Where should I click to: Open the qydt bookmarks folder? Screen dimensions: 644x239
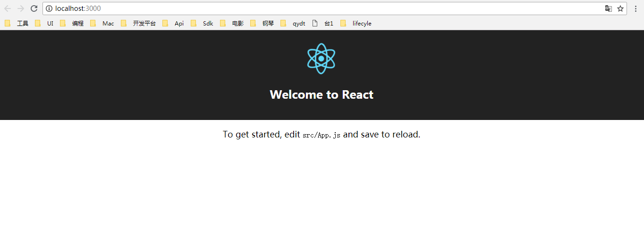(x=293, y=23)
